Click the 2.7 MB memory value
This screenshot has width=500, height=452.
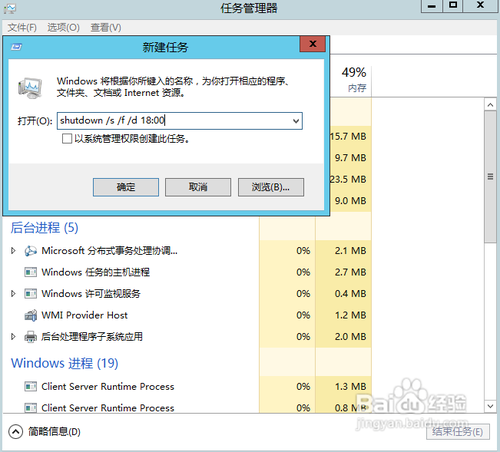pos(351,272)
